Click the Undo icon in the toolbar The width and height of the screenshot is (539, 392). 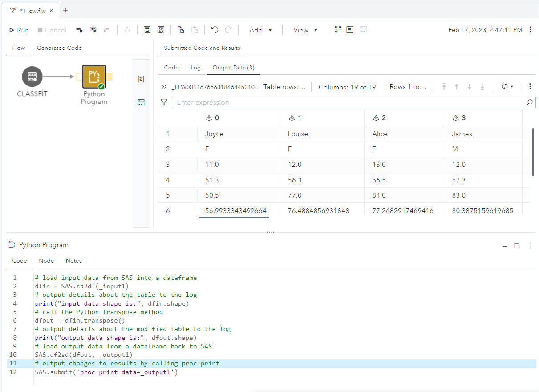[215, 30]
